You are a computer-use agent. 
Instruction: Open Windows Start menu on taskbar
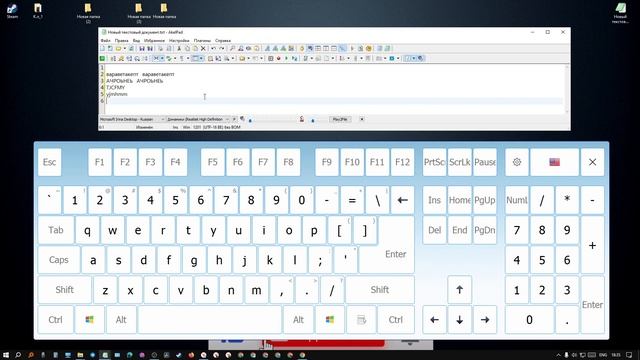pyautogui.click(x=6, y=355)
